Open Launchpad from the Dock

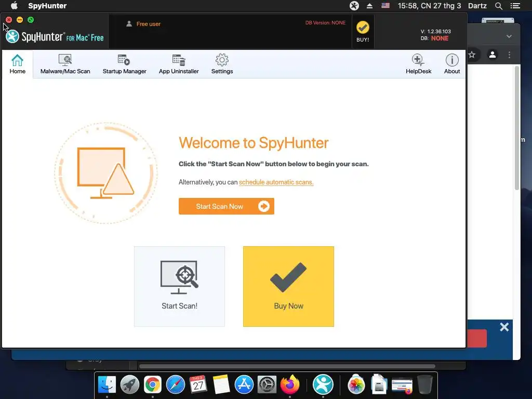[129, 385]
